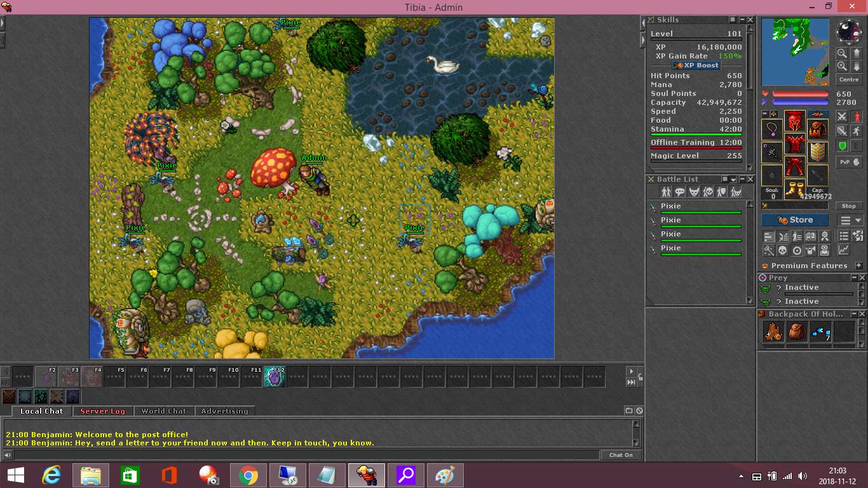Zoom out the minimap

(x=843, y=53)
